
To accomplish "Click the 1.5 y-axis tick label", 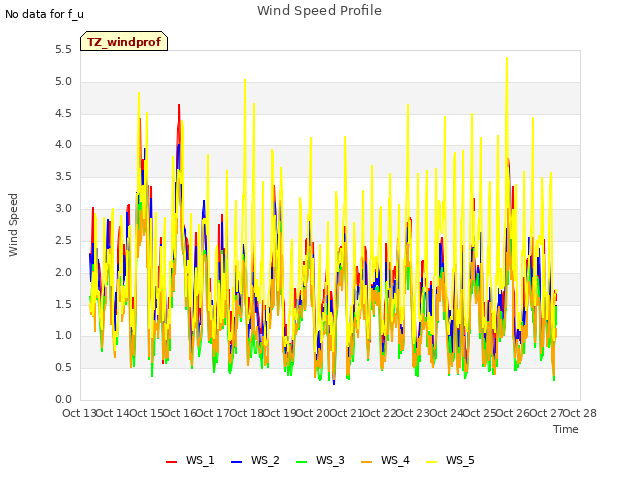I will 63,304.
